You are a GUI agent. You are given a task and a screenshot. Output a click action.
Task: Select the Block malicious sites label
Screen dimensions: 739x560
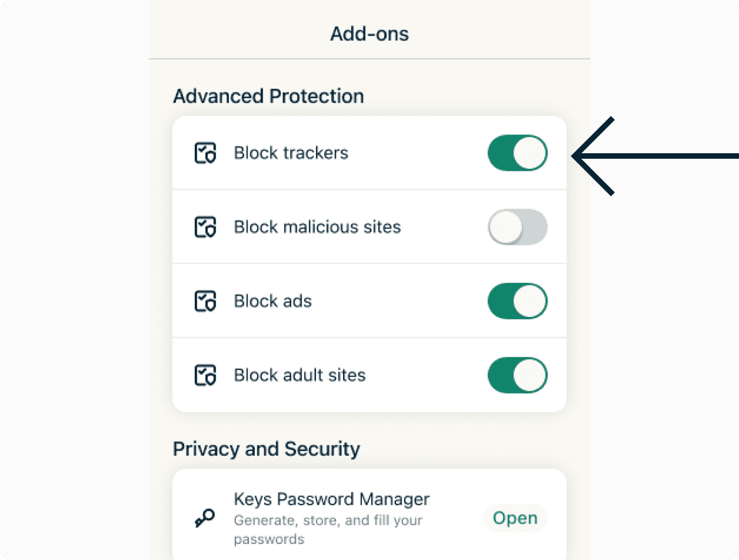317,227
